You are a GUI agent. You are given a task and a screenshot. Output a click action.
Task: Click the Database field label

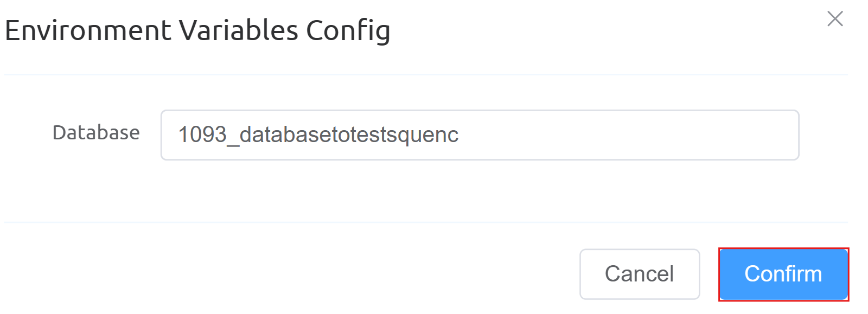click(x=96, y=133)
